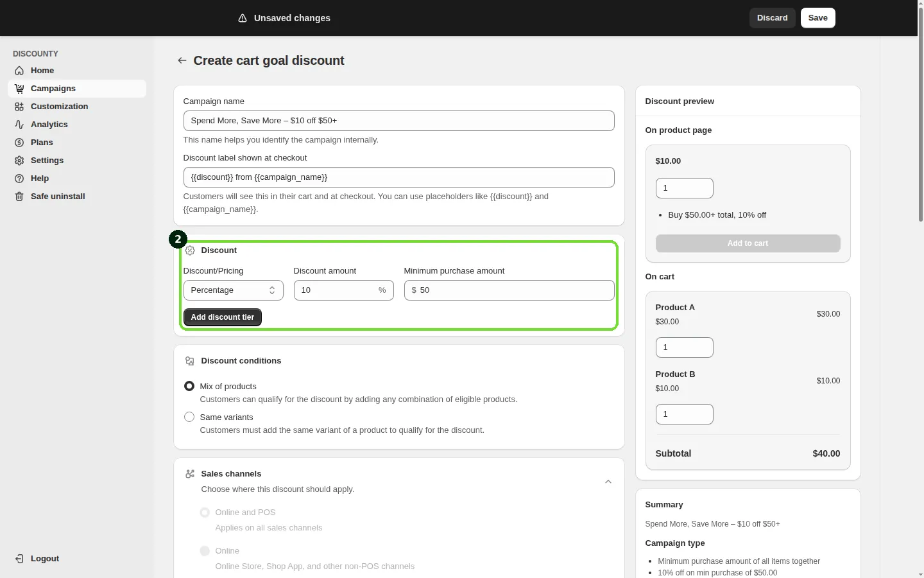This screenshot has width=924, height=578.
Task: Click the Help question mark icon
Action: [x=19, y=179]
